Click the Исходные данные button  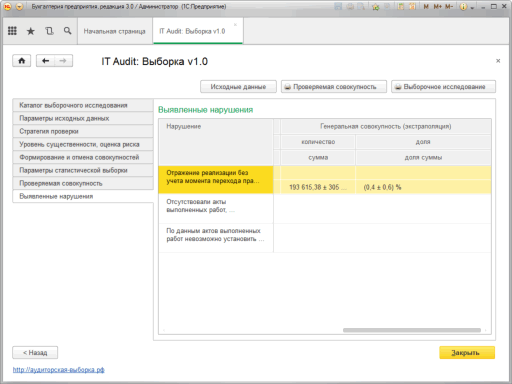click(238, 87)
